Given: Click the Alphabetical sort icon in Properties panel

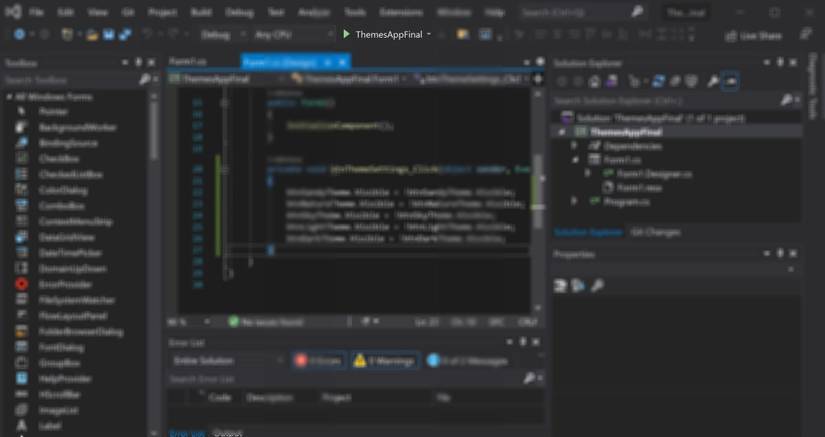Looking at the screenshot, I should point(578,286).
